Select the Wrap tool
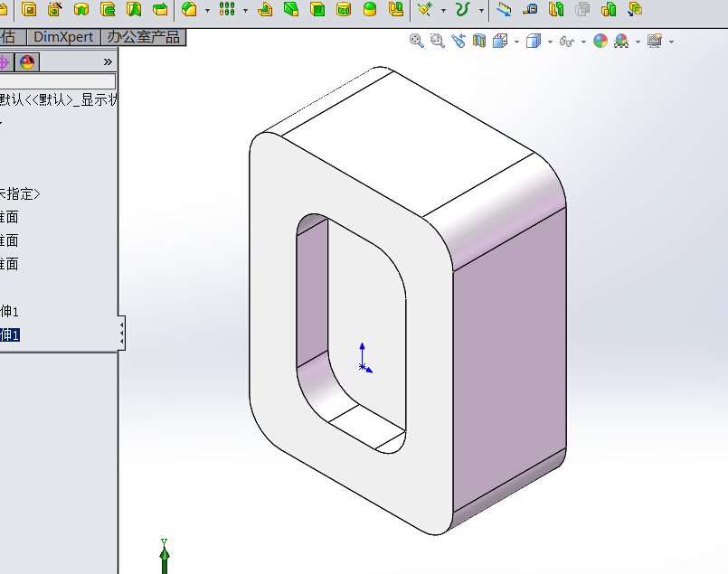This screenshot has width=728, height=574. click(344, 9)
